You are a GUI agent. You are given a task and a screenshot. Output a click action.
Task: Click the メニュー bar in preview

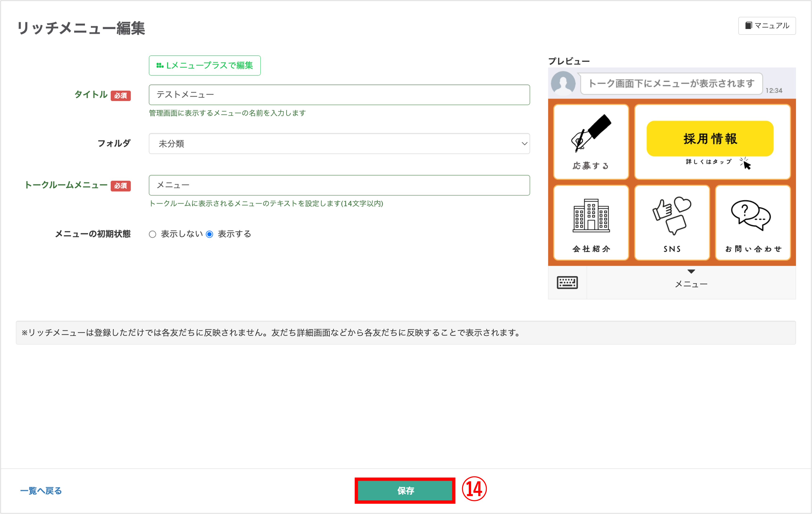[x=691, y=284]
